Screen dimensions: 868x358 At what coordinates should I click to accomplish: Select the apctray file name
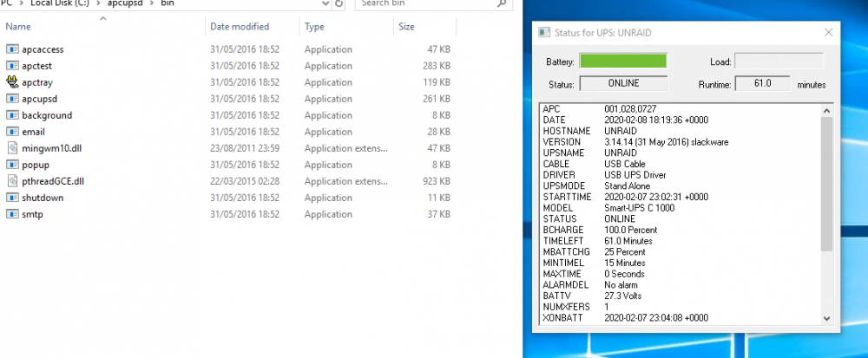click(37, 82)
